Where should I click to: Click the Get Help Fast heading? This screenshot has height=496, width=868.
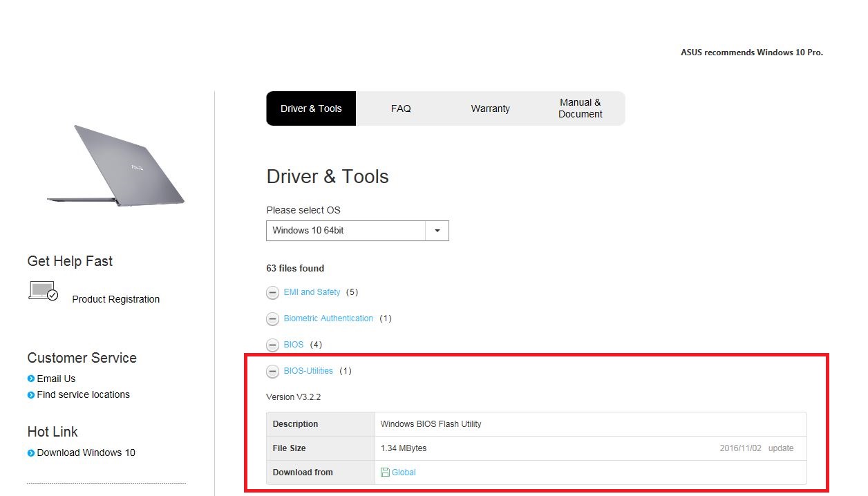tap(70, 261)
